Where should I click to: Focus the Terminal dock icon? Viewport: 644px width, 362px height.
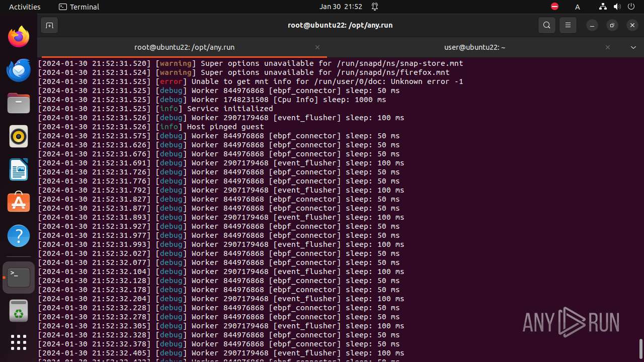pos(19,278)
